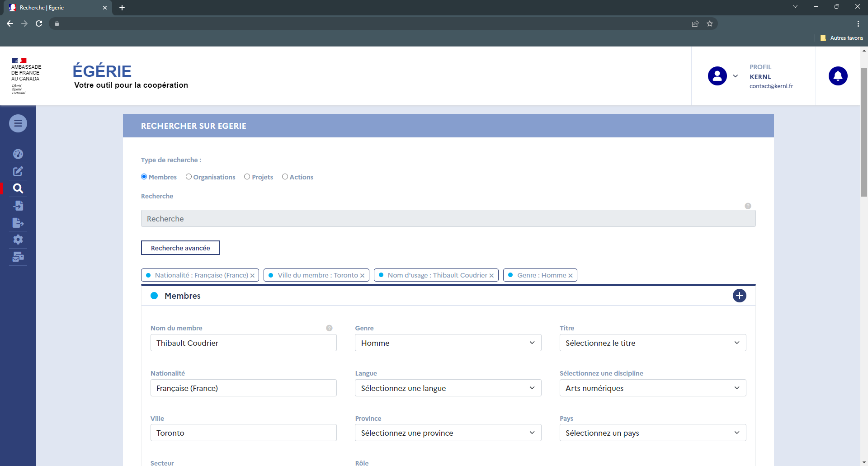Image resolution: width=868 pixels, height=466 pixels.
Task: Click the site lock icon in address bar
Action: click(57, 24)
